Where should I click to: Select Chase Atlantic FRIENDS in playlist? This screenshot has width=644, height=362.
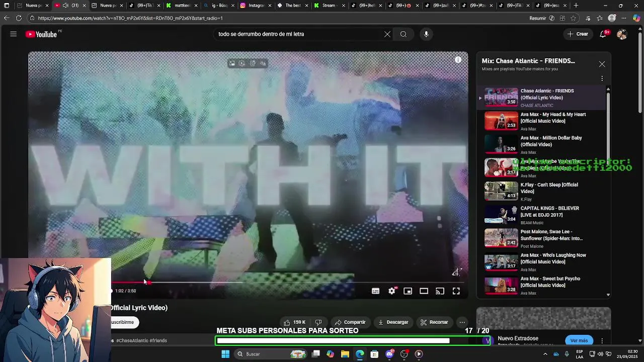[x=542, y=98]
